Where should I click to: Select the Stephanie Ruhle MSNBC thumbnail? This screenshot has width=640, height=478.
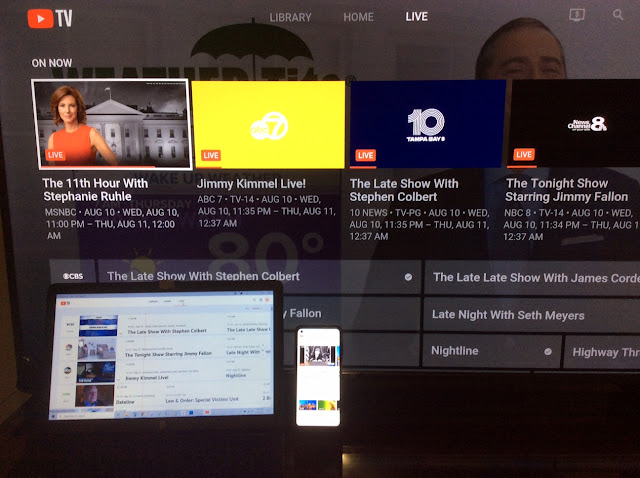pos(111,124)
